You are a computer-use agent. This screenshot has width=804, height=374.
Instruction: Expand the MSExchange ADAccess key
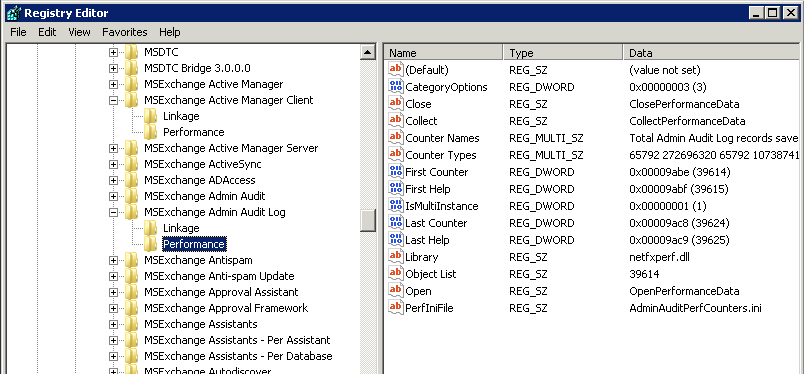(113, 181)
